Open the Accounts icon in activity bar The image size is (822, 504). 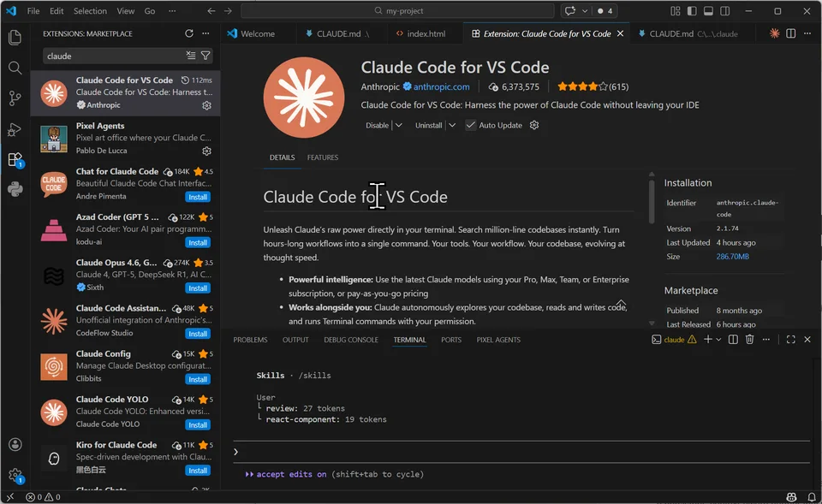click(15, 445)
